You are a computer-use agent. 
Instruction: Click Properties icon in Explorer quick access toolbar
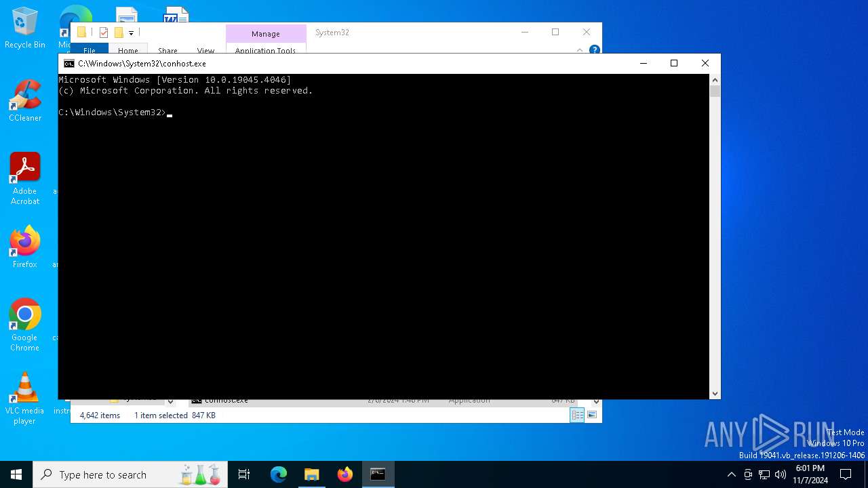pos(103,32)
